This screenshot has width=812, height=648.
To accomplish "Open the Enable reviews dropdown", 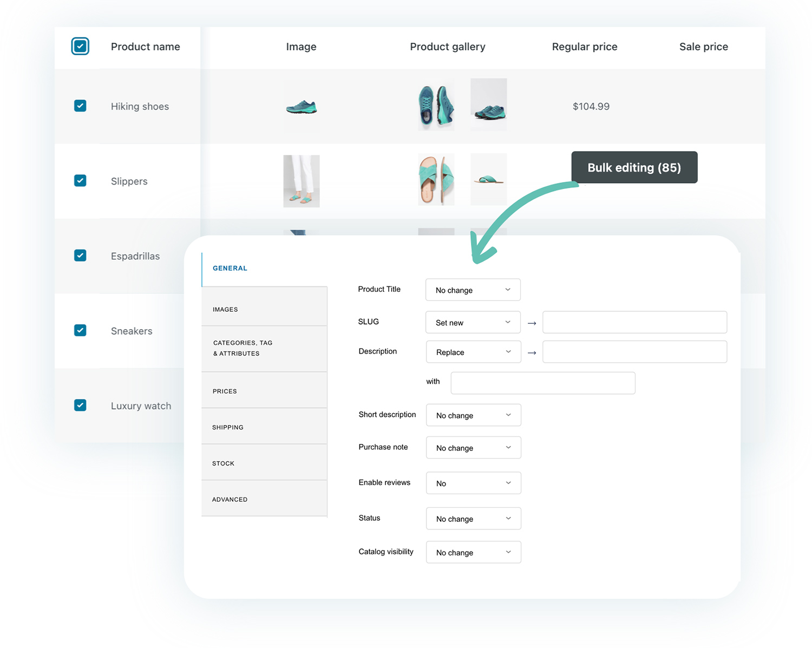I will [x=473, y=483].
